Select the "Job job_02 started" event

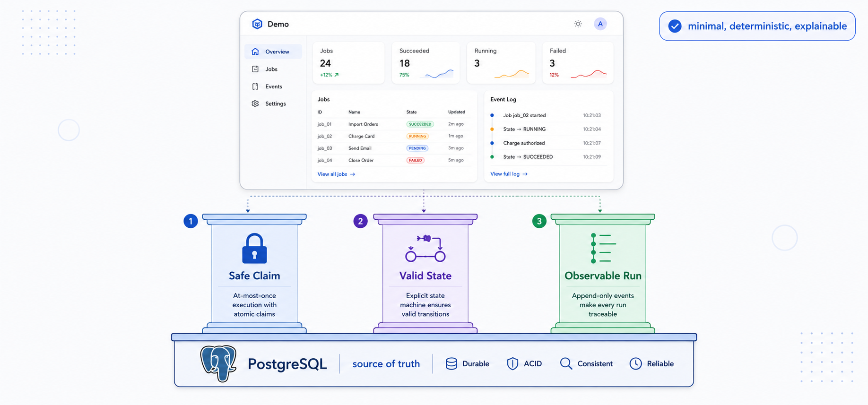524,115
